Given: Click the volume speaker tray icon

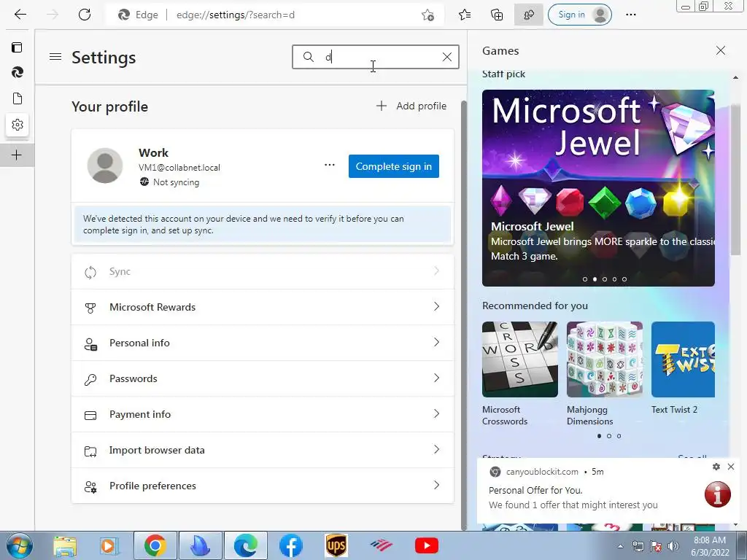Looking at the screenshot, I should click(x=673, y=546).
